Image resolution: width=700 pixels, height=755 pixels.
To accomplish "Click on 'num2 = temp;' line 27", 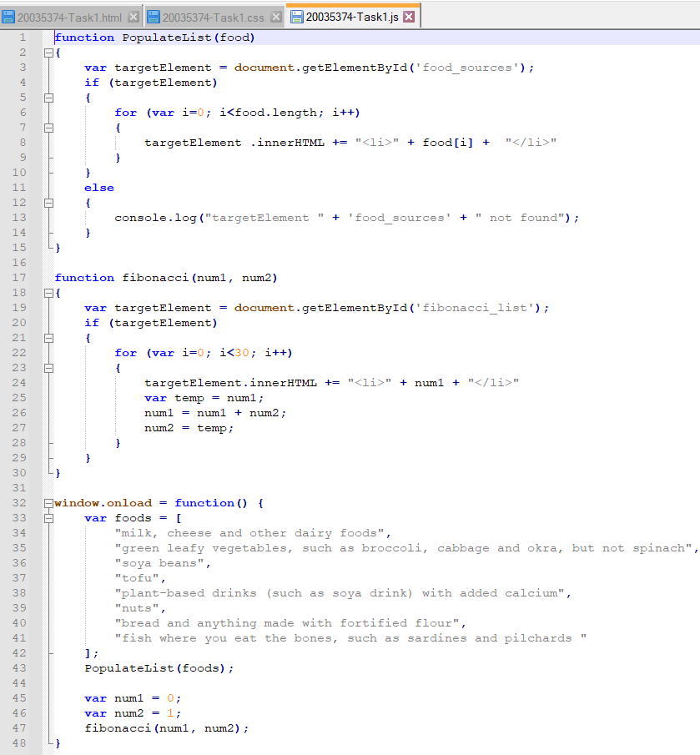I will (x=189, y=428).
